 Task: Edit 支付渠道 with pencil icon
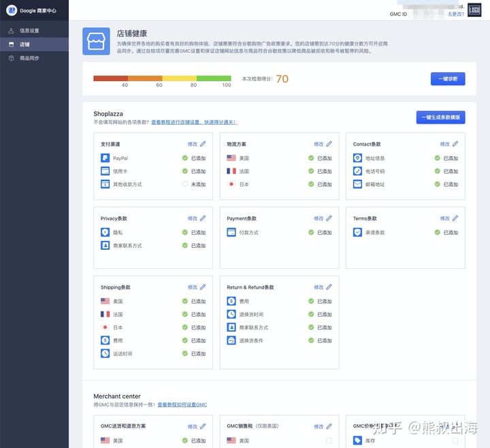pyautogui.click(x=203, y=144)
